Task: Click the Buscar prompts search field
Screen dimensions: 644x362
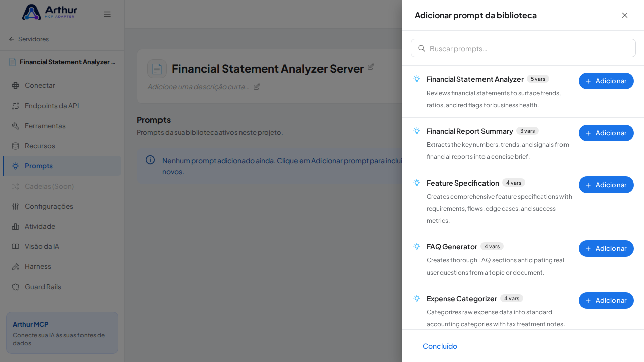Action: pos(523,48)
